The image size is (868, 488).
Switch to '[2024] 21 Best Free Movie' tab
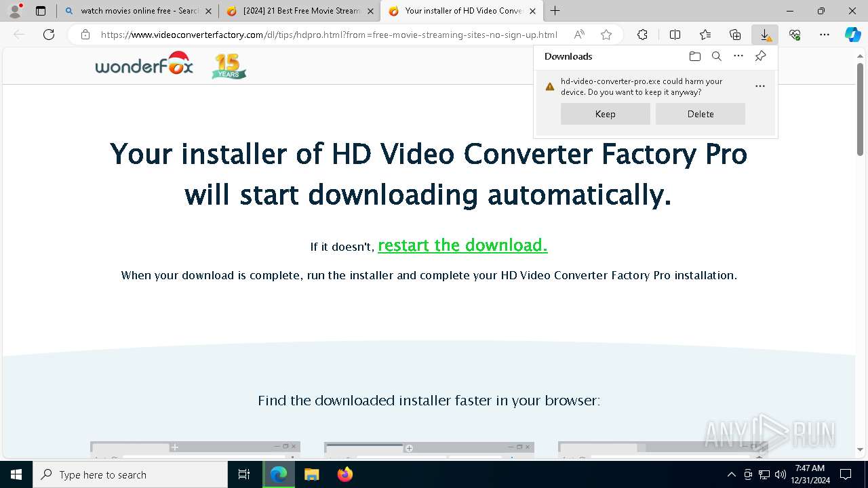[x=300, y=11]
